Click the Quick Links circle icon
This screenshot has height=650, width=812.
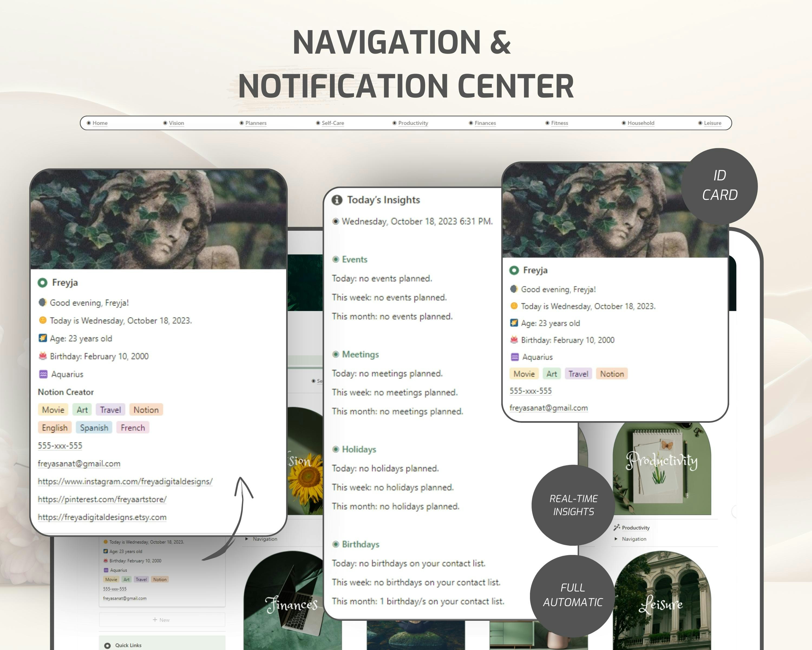point(107,645)
